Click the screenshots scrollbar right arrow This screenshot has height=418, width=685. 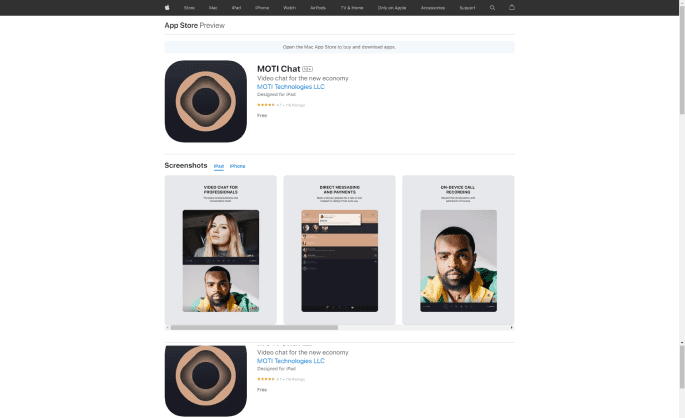(512, 328)
